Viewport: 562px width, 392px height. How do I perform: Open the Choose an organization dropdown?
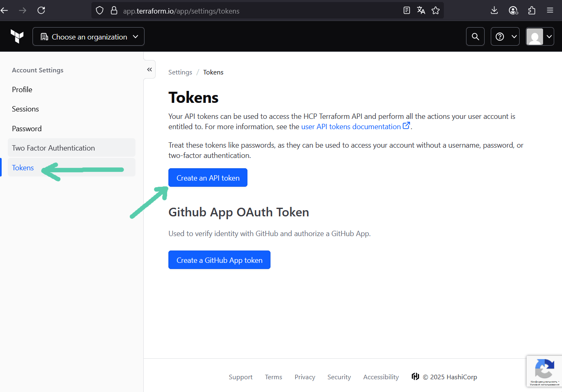89,37
